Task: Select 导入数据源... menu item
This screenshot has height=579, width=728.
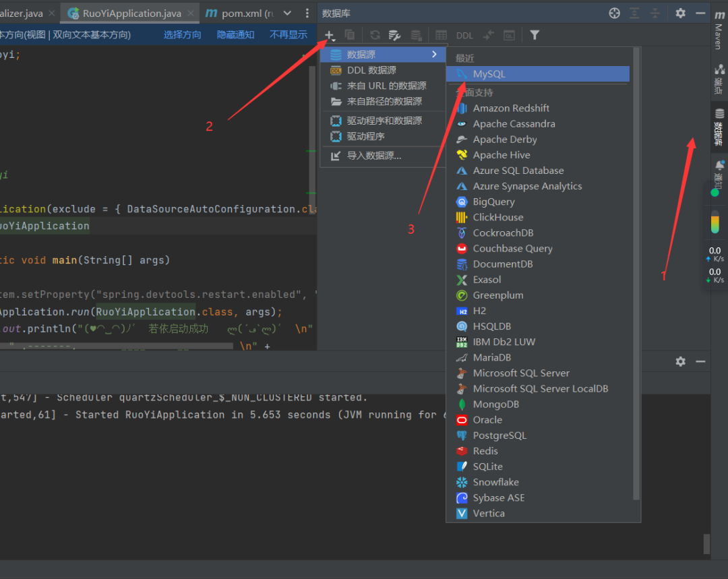Action: (383, 156)
